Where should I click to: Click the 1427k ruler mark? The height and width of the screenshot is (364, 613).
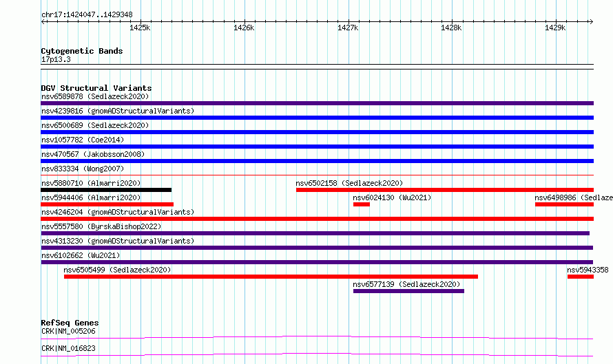(348, 28)
